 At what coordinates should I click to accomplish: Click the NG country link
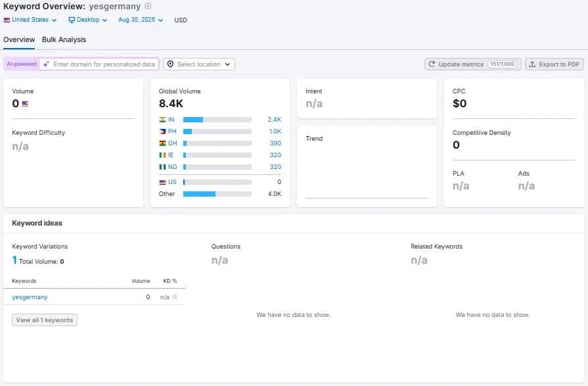click(173, 167)
